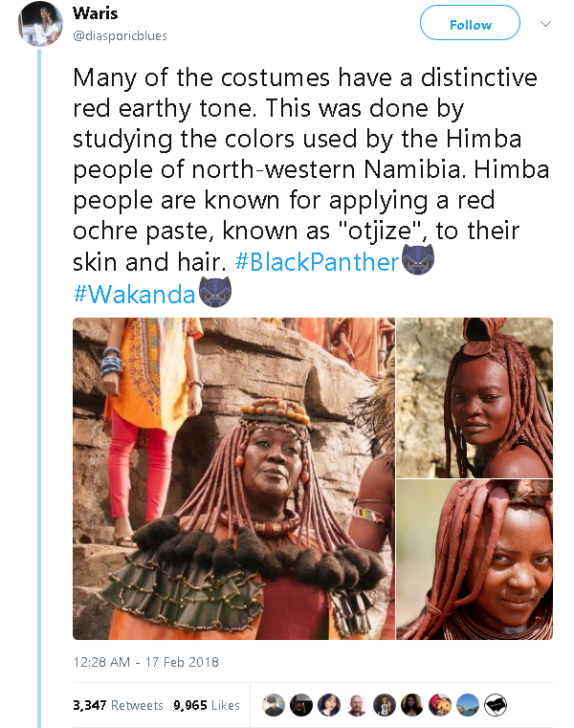This screenshot has width=574, height=728.
Task: Open the #Wakanda hashtag
Action: 134,294
